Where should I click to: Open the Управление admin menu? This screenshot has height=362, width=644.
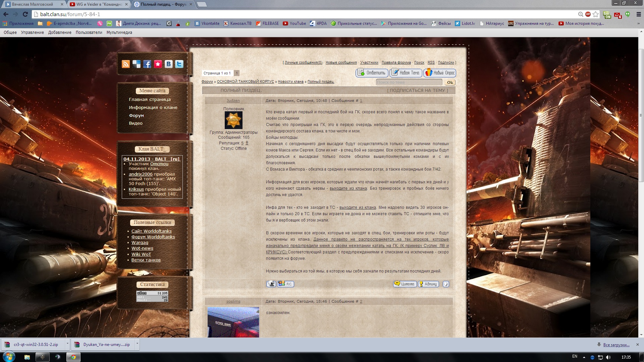pyautogui.click(x=32, y=33)
